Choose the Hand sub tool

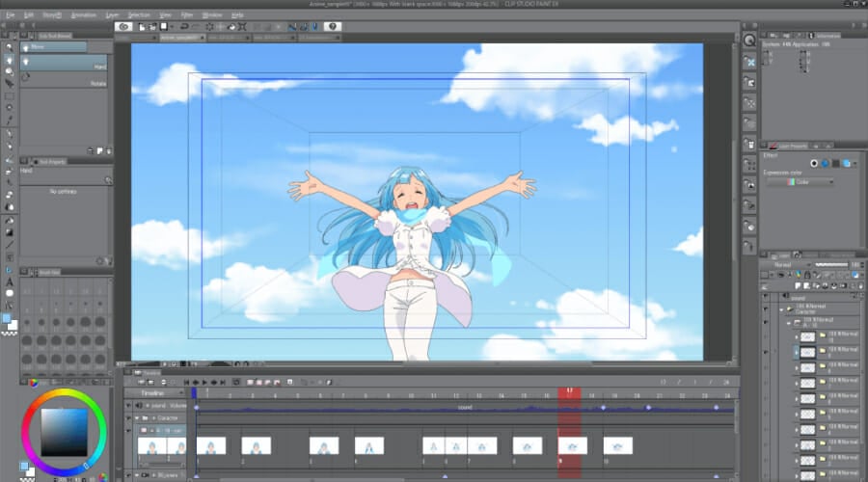click(64, 63)
